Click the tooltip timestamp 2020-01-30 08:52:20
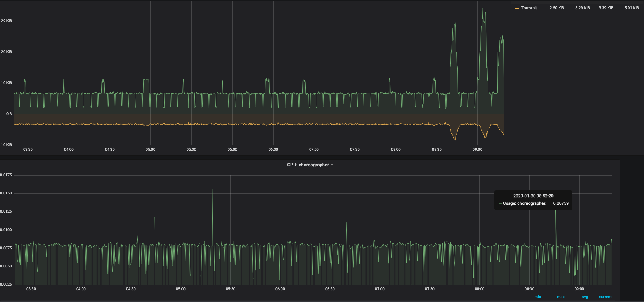The image size is (644, 302). (533, 196)
